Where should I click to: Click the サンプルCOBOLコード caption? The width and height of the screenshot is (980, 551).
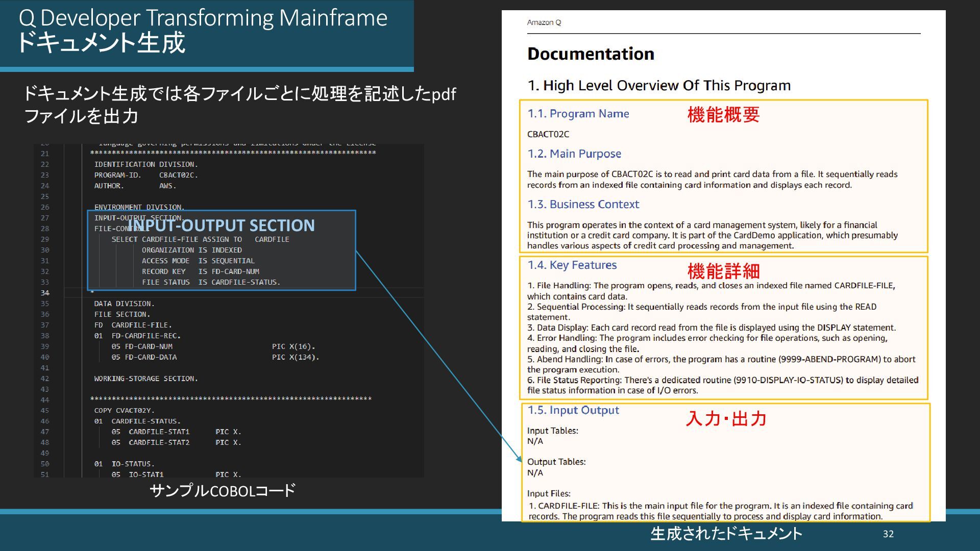[x=222, y=491]
